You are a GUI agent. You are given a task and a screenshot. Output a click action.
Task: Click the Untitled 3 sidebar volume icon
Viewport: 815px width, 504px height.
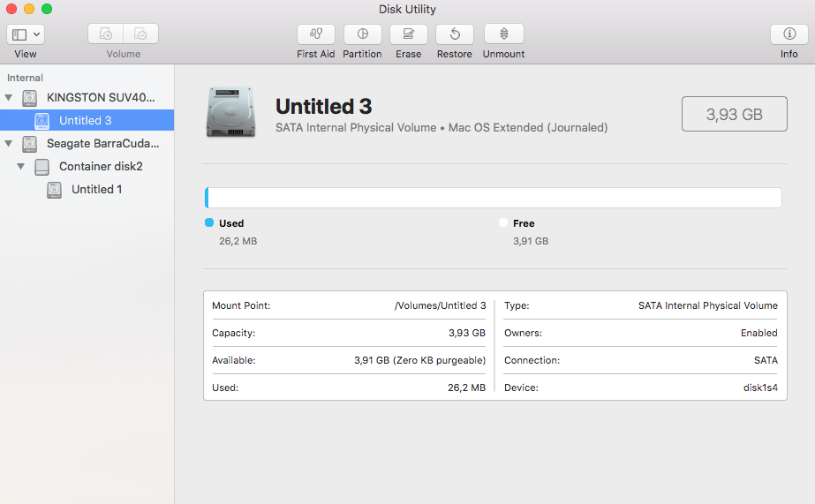42,121
